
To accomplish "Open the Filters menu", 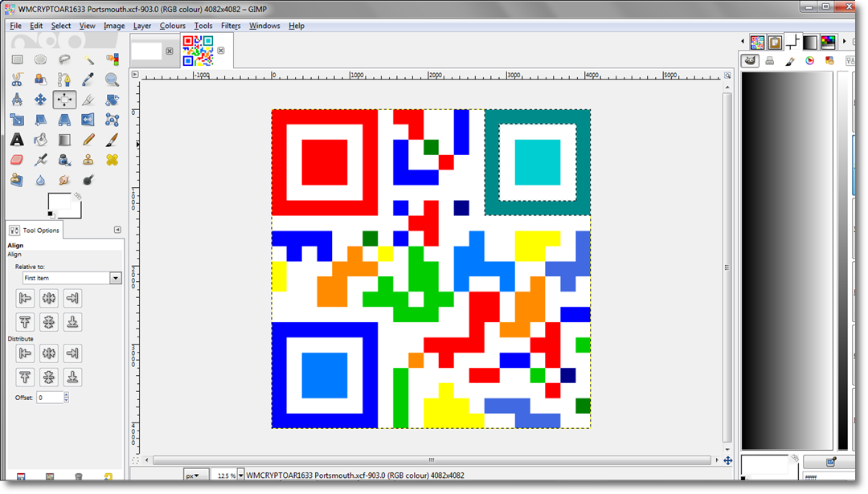I will 231,26.
